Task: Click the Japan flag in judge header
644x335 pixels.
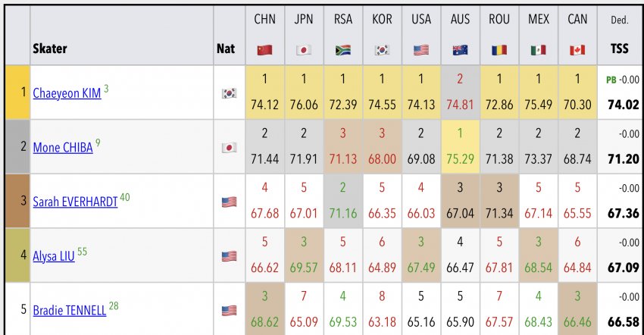Action: coord(304,50)
